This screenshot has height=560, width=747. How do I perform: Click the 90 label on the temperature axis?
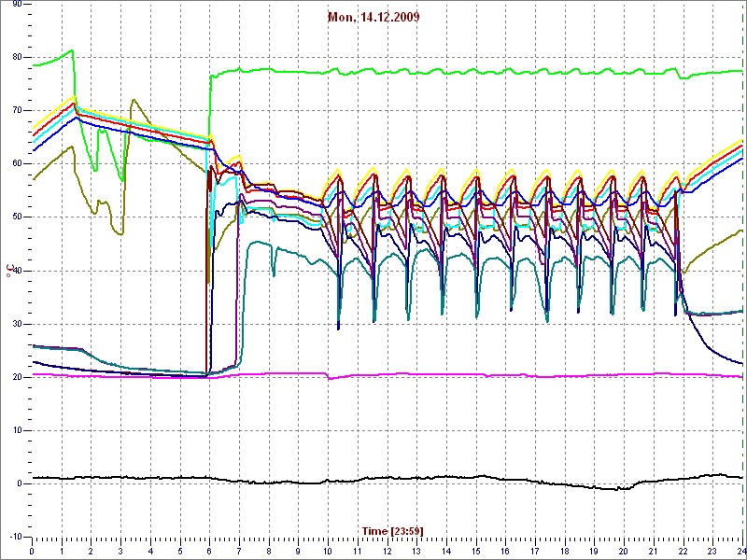pyautogui.click(x=17, y=5)
